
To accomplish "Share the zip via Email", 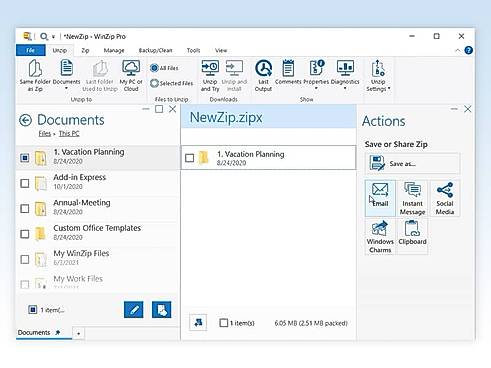I will tap(380, 198).
